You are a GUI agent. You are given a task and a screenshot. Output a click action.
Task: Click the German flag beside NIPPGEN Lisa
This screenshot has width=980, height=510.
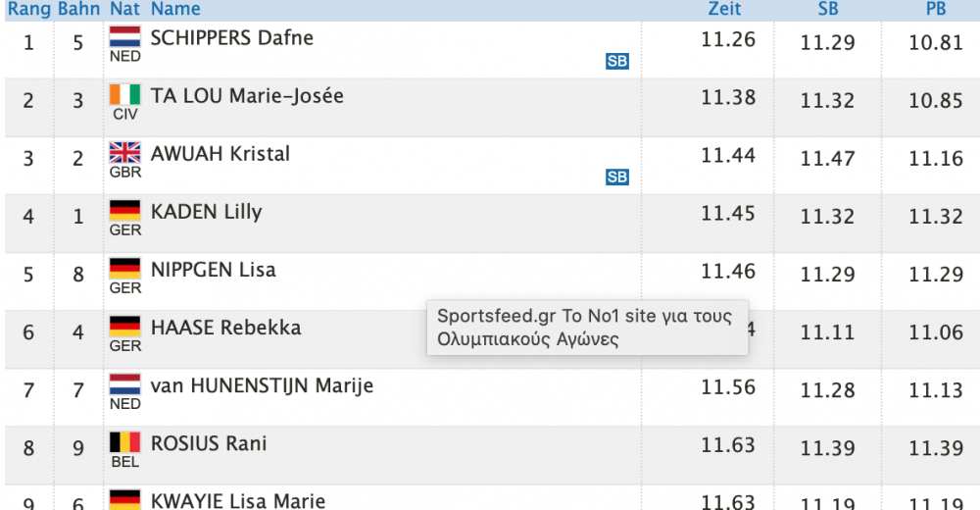pyautogui.click(x=125, y=269)
